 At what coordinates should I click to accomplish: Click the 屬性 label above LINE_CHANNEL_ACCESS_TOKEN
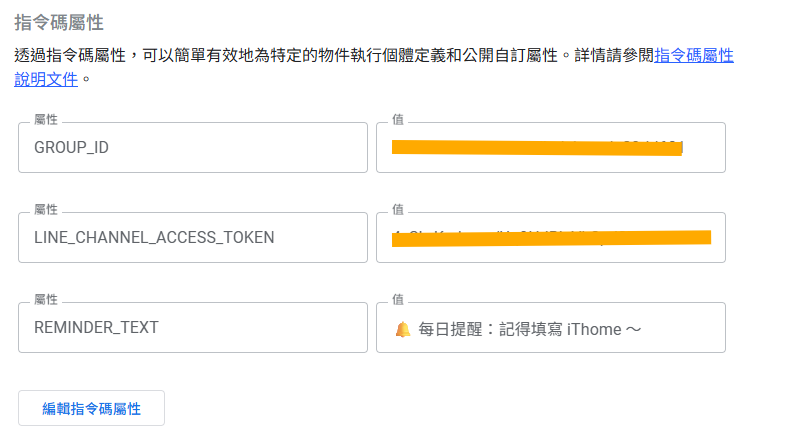tap(46, 209)
